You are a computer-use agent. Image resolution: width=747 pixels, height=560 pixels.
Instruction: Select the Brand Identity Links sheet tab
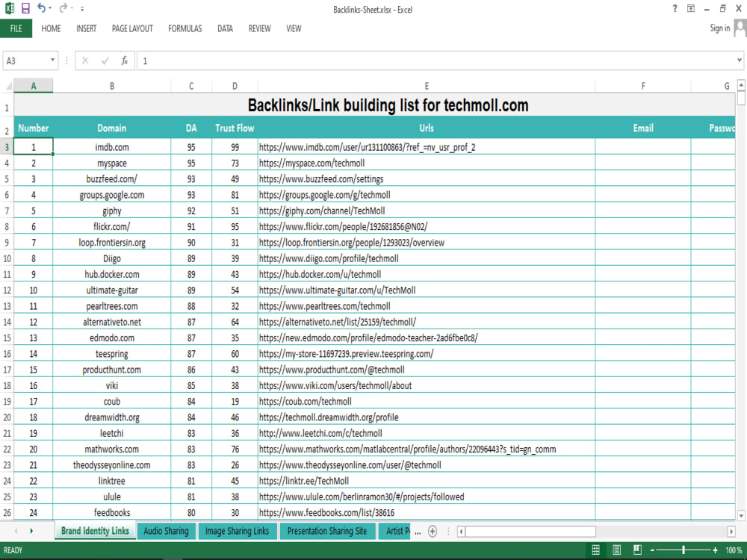click(x=95, y=531)
